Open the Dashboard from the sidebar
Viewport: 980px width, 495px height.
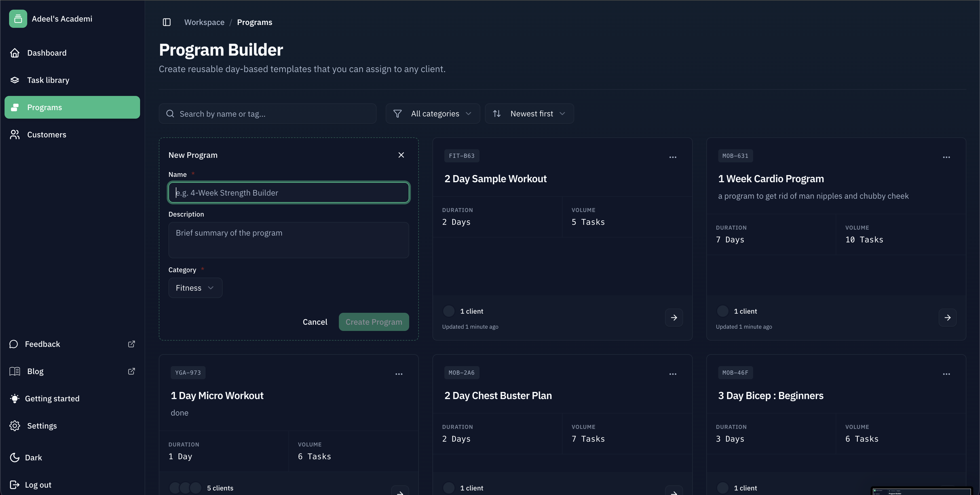[x=47, y=53]
